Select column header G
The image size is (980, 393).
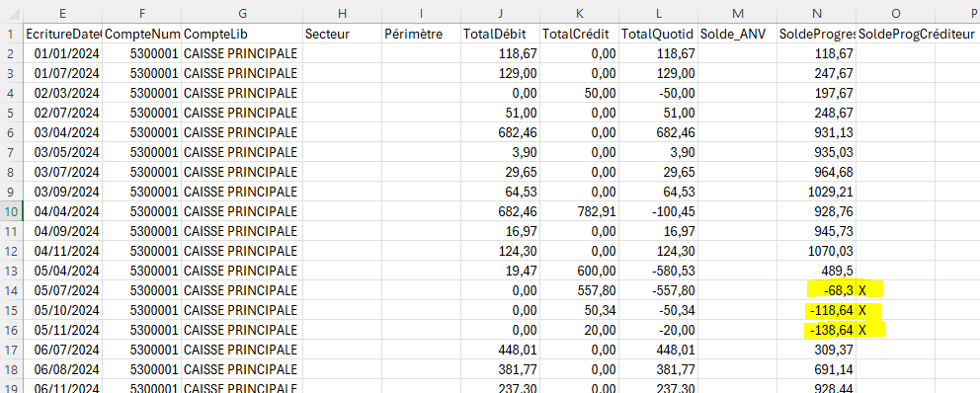[242, 13]
